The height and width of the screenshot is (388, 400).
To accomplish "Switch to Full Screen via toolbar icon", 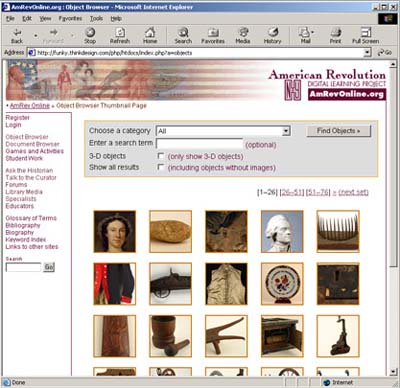I will (366, 36).
